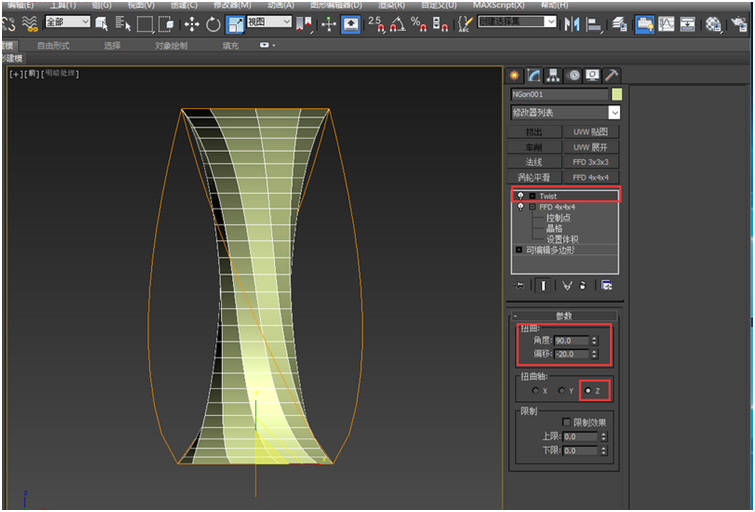
Task: Toggle the FFD 4x4x4 modifier lightbulb
Action: click(520, 207)
